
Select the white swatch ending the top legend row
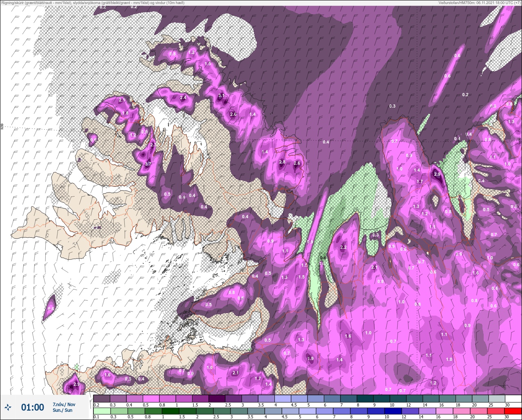pos(513,398)
